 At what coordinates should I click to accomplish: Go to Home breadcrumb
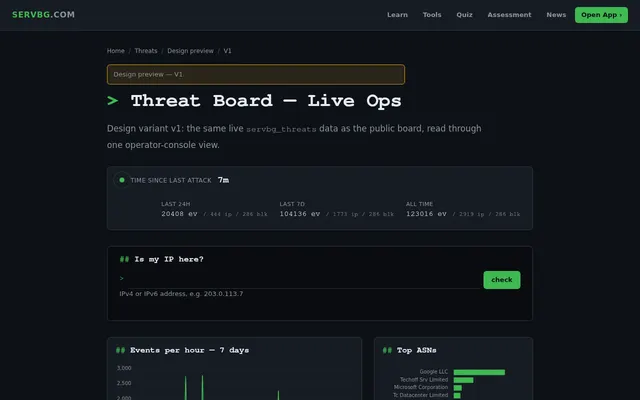(116, 51)
